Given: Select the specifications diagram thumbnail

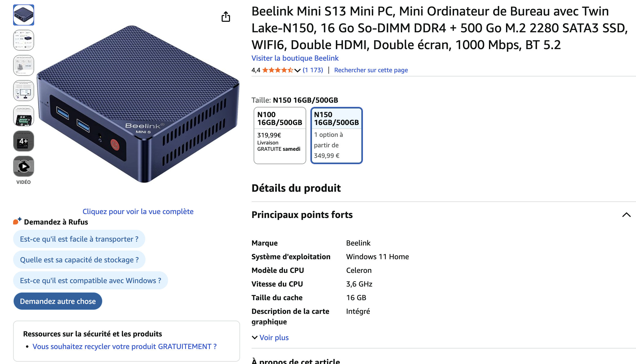Looking at the screenshot, I should [x=23, y=40].
